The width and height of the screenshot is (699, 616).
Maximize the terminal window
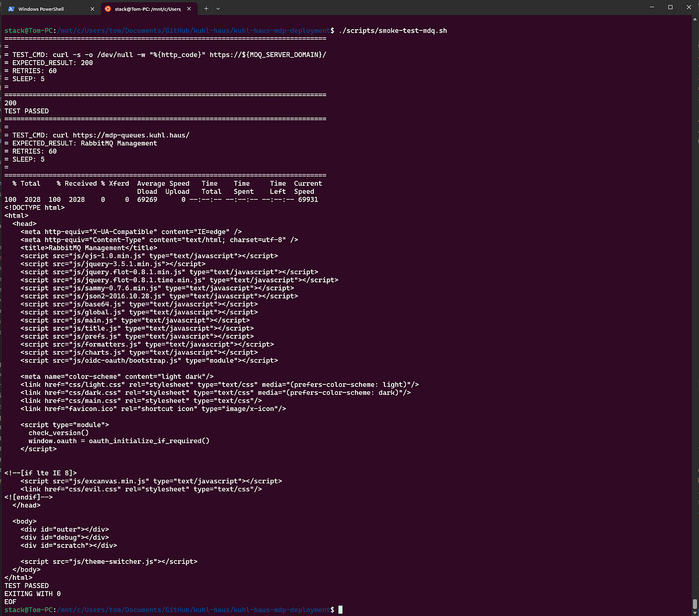(x=670, y=8)
